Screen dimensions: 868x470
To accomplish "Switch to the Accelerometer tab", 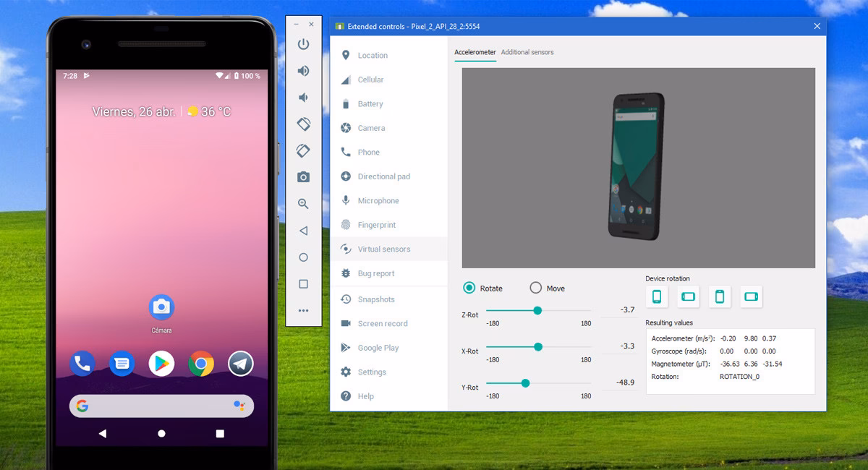I will coord(475,52).
